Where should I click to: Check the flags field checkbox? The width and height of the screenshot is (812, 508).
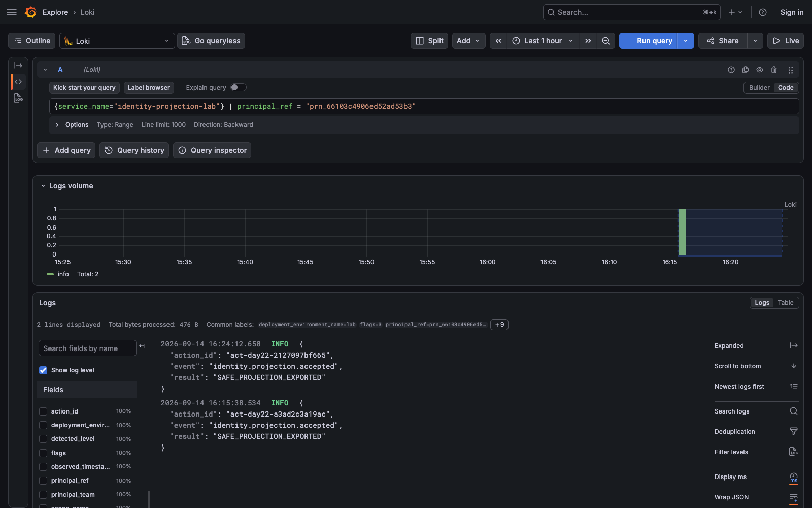point(43,453)
